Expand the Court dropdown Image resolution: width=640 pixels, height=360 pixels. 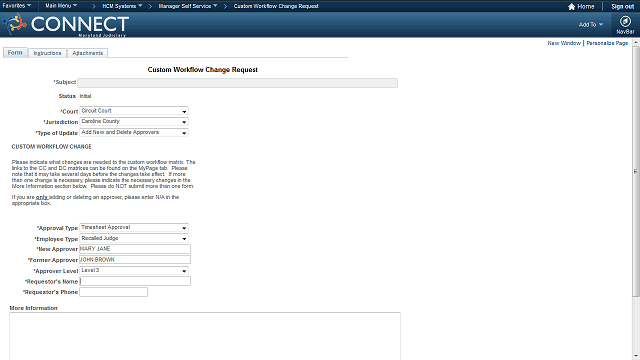click(x=134, y=111)
